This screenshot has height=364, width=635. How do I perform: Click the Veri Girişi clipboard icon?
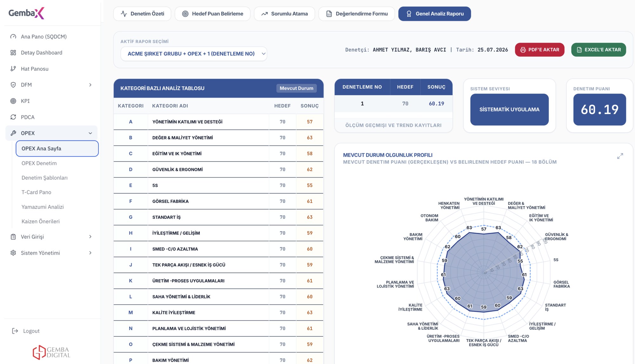pyautogui.click(x=13, y=237)
